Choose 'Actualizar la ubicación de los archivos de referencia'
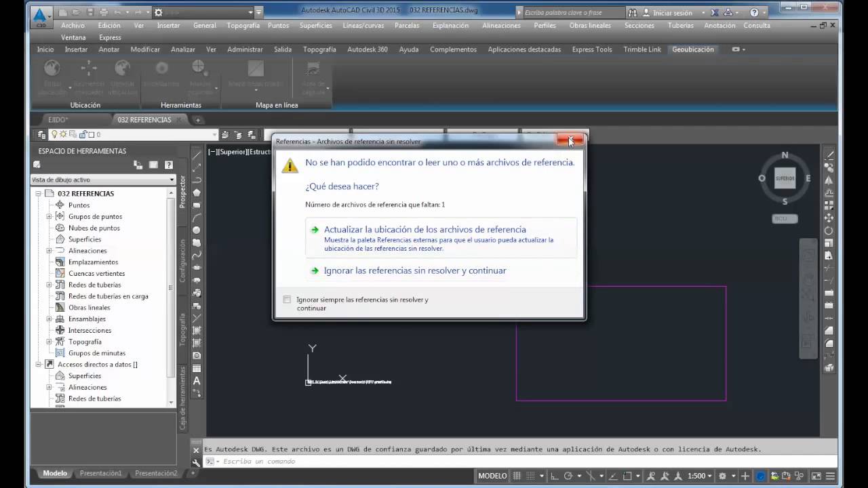 (441, 238)
